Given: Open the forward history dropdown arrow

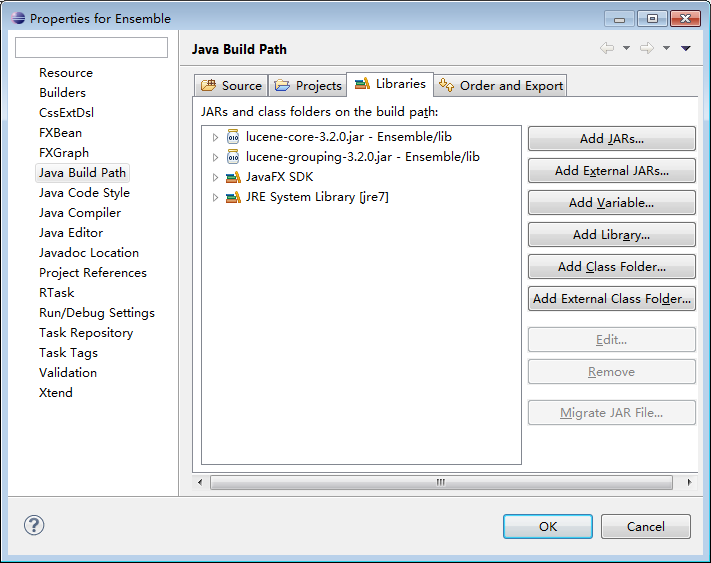Looking at the screenshot, I should 666,48.
